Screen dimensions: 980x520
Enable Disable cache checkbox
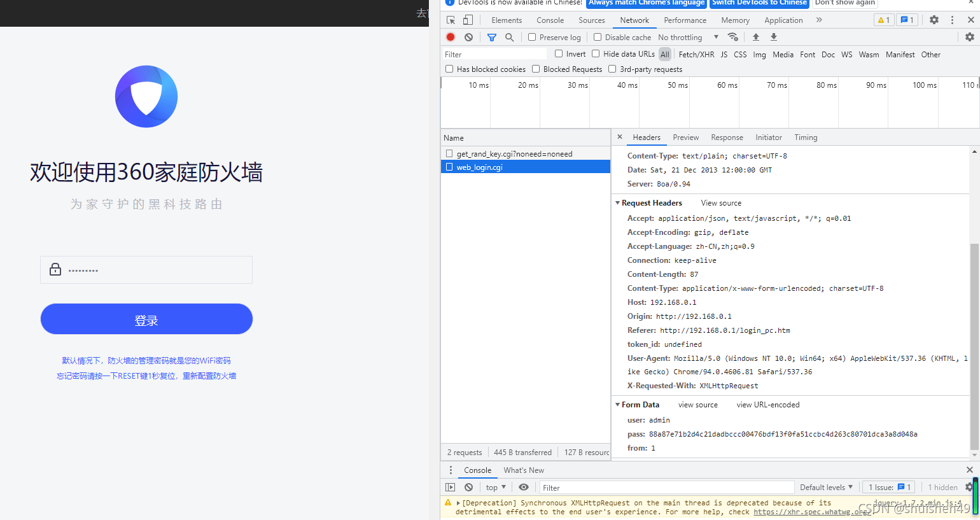point(597,37)
